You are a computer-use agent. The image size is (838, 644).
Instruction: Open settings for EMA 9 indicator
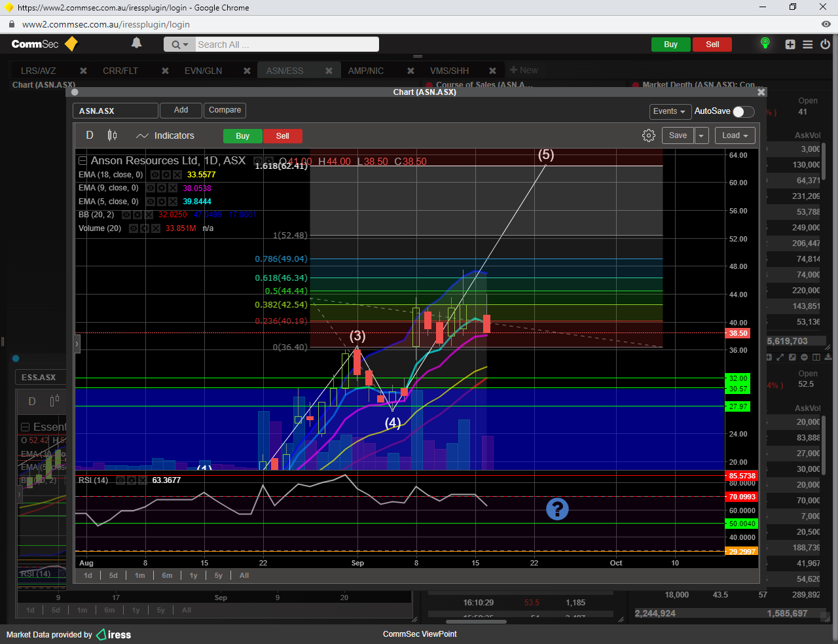(162, 188)
